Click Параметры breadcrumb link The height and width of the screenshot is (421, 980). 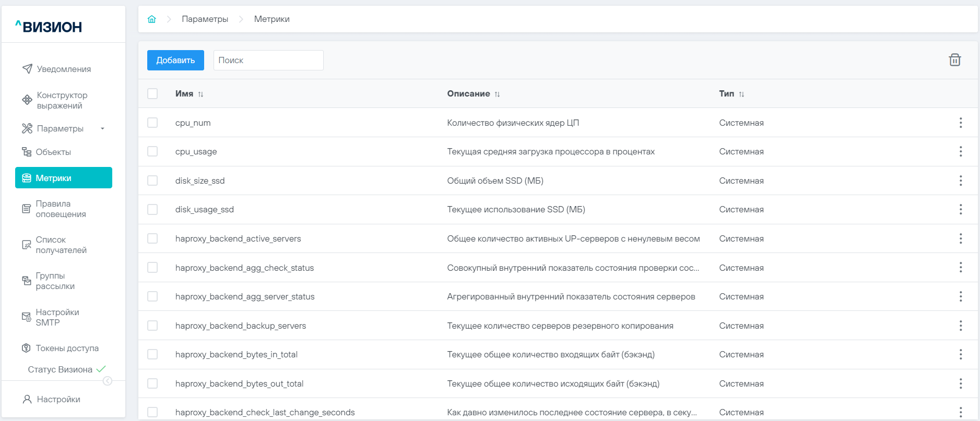[x=205, y=19]
